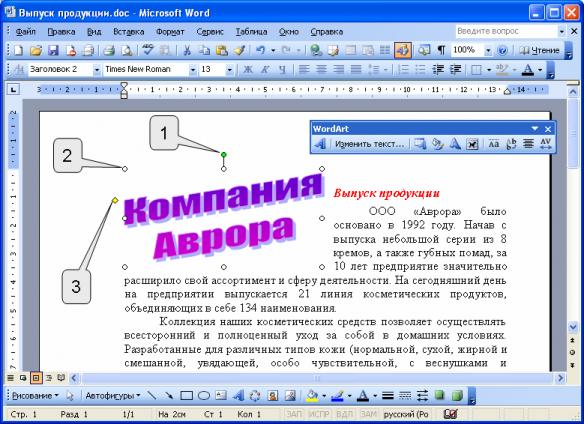Open the WordArt Gallery icon
Viewport: 584px width, 424px height.
point(420,144)
